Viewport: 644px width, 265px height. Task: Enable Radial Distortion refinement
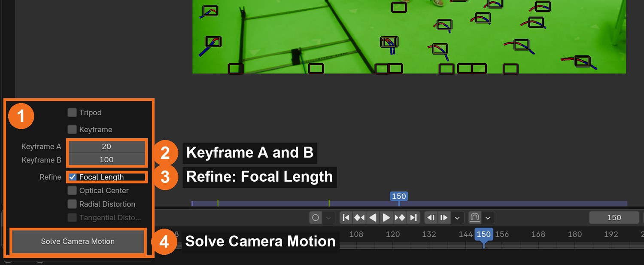click(x=72, y=204)
